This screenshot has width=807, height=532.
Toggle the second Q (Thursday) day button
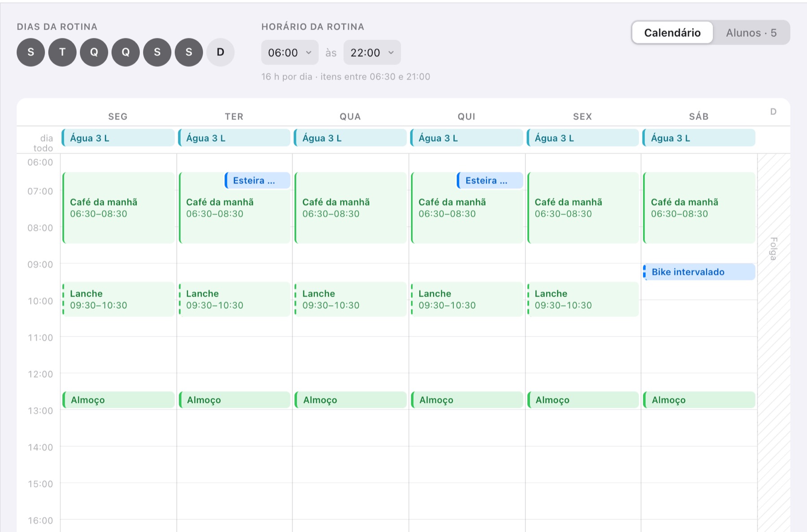(x=126, y=52)
